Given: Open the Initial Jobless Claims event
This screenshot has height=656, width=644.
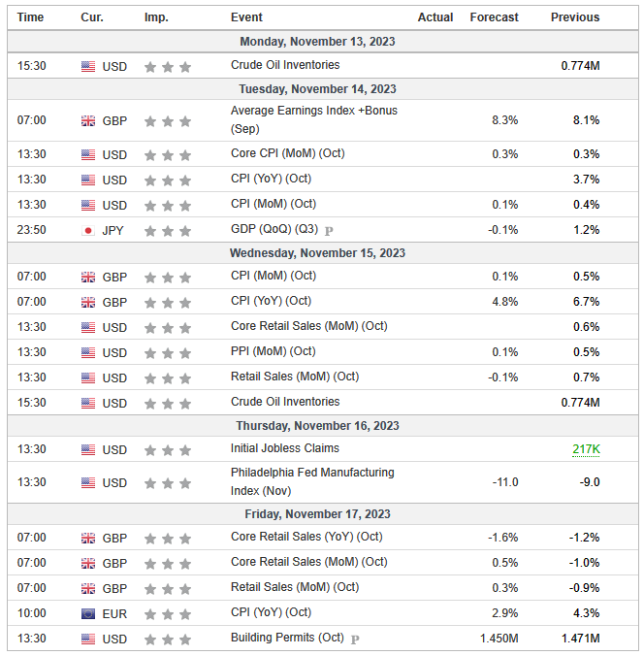Looking at the screenshot, I should (284, 448).
